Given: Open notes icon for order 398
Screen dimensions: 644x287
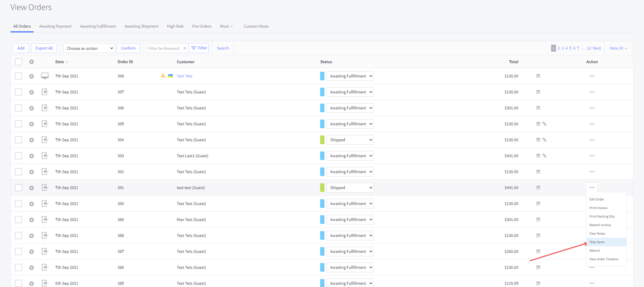Looking at the screenshot, I should click(538, 76).
